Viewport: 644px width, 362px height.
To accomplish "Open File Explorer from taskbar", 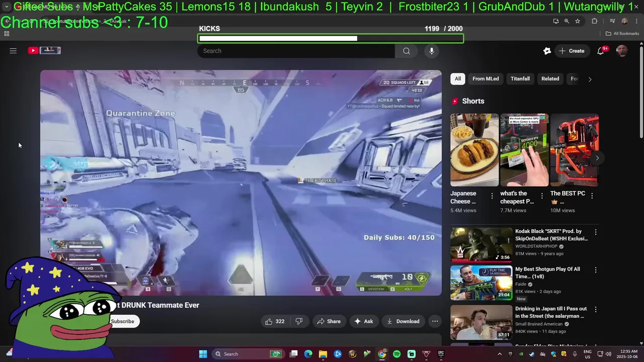I will coord(323,354).
